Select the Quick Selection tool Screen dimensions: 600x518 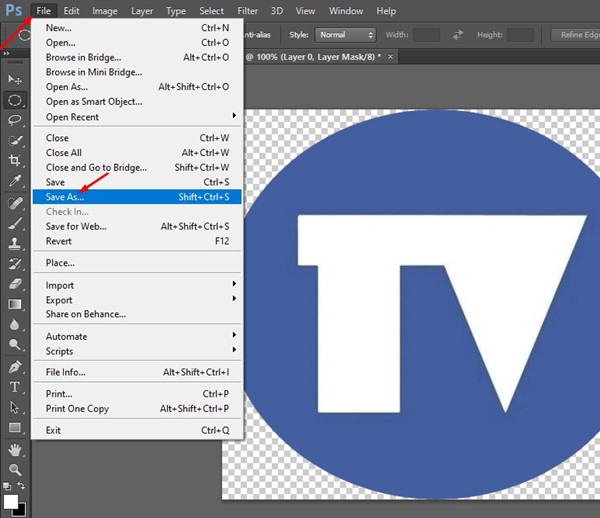tap(15, 141)
